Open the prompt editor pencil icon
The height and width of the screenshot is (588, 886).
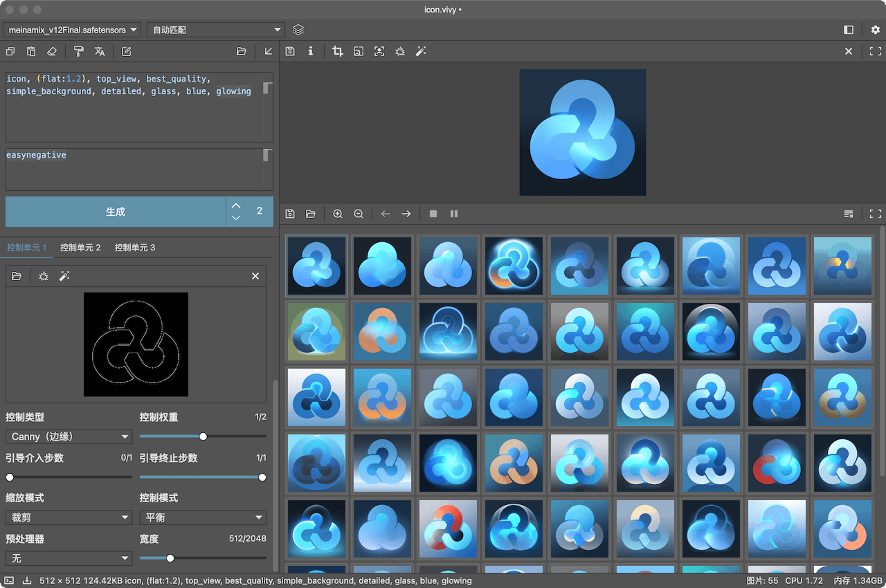point(126,51)
